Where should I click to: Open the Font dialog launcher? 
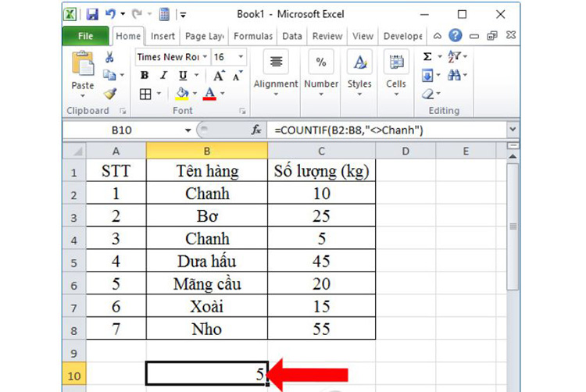coord(242,111)
